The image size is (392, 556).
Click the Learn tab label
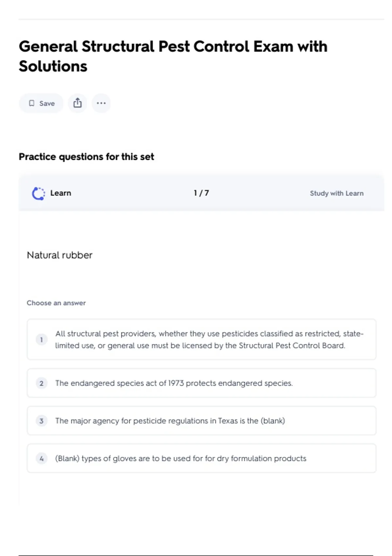point(61,193)
